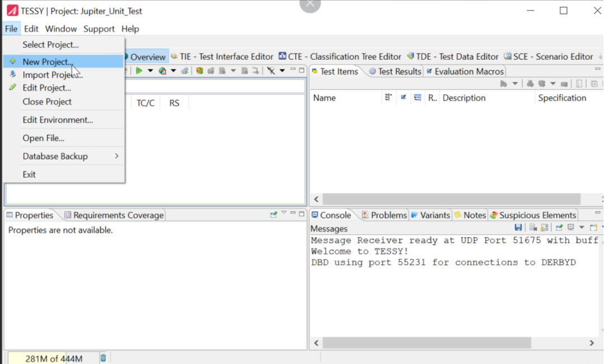
Task: Click the list hierarchy column header icon
Action: (418, 97)
